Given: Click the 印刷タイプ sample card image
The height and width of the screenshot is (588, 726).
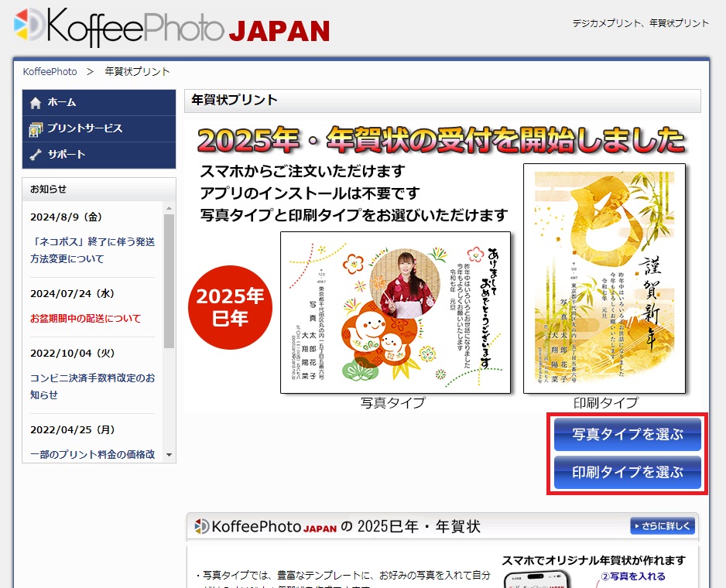Looking at the screenshot, I should [604, 279].
